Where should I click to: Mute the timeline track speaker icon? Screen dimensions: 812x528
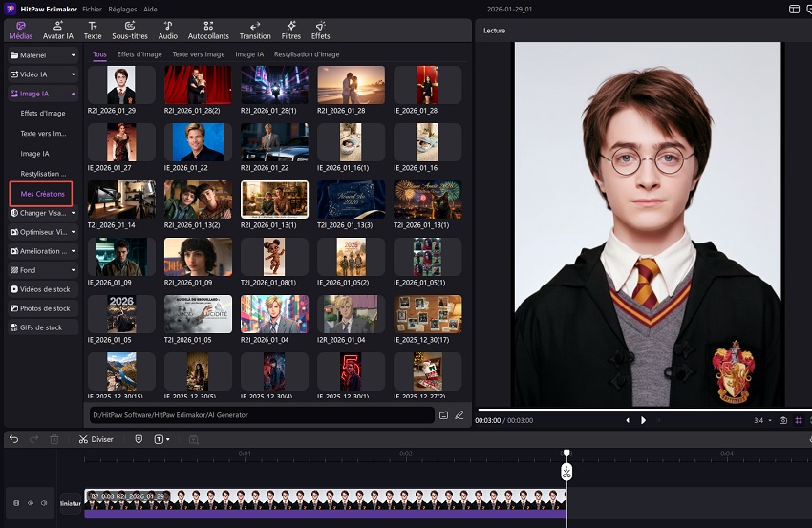(x=44, y=503)
